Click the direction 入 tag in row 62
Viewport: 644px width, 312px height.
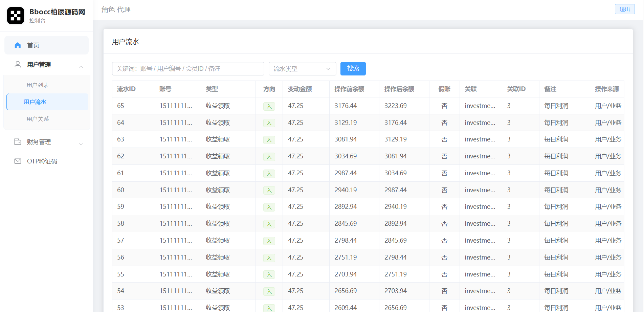coord(269,157)
